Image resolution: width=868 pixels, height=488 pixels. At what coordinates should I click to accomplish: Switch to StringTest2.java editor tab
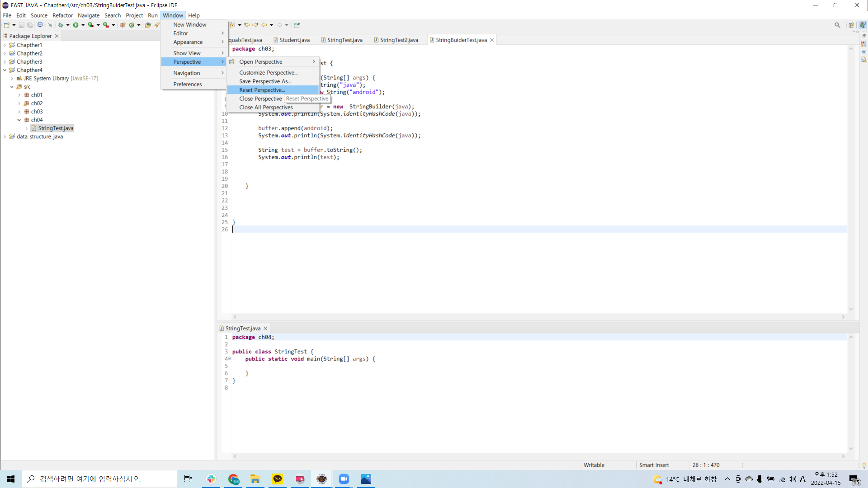[396, 40]
